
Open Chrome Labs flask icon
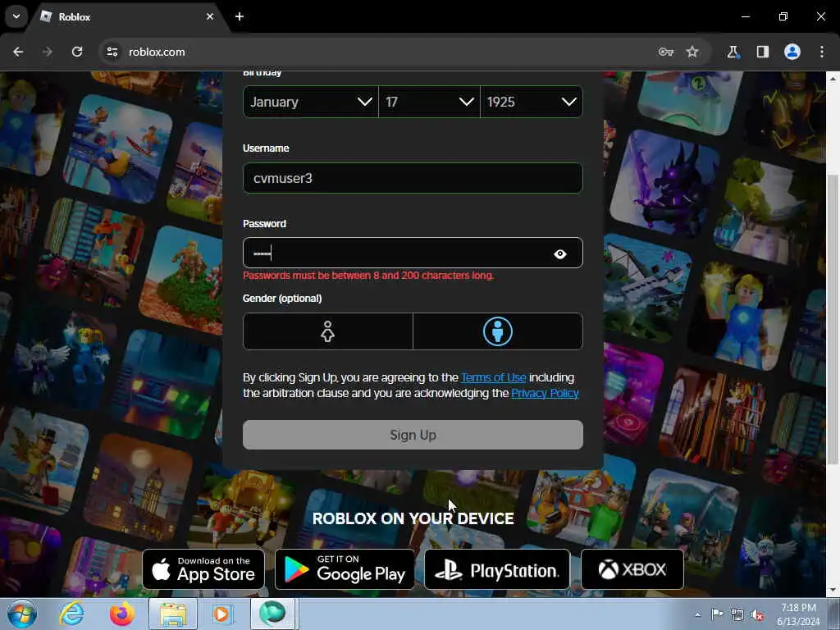point(733,52)
